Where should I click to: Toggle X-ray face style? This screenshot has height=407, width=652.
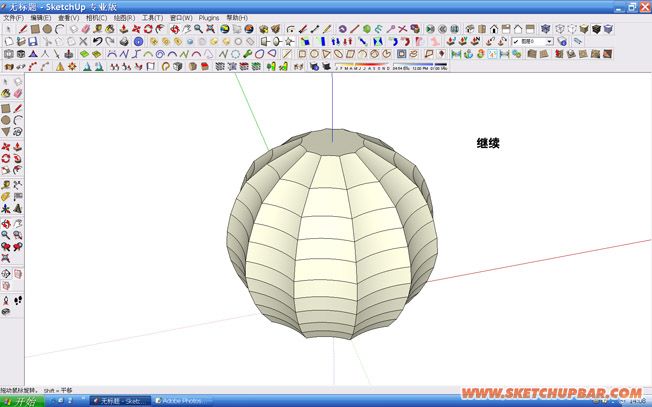click(x=546, y=29)
